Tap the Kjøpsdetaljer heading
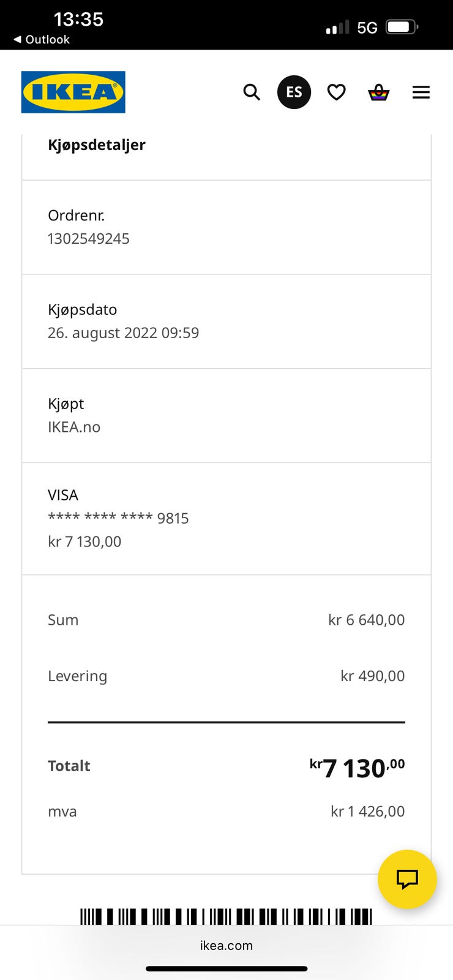 [97, 145]
